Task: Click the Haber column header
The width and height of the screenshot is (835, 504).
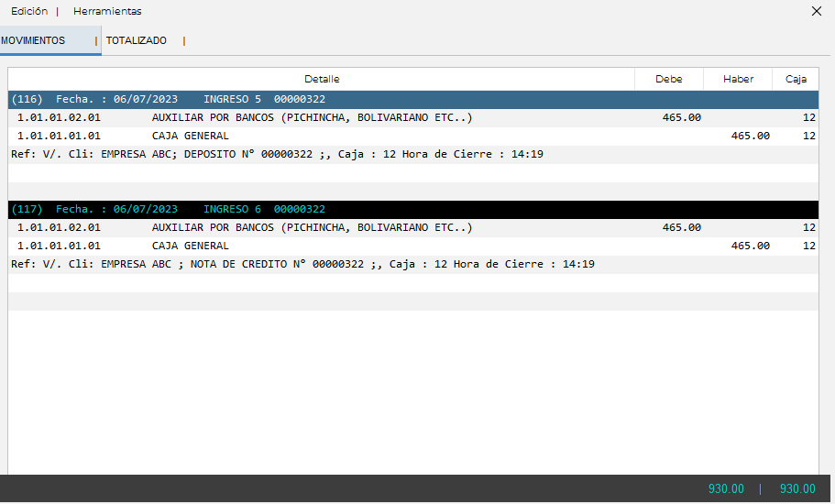Action: coord(738,79)
